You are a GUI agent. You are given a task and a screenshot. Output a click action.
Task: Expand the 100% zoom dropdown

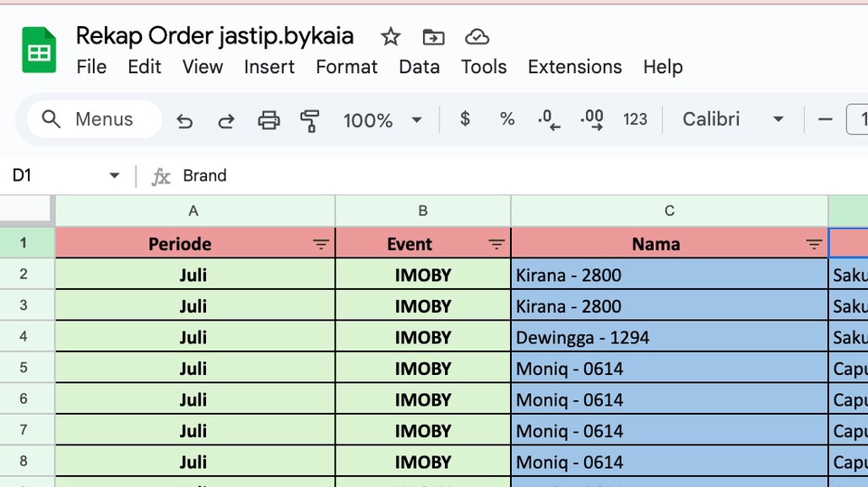(x=417, y=120)
